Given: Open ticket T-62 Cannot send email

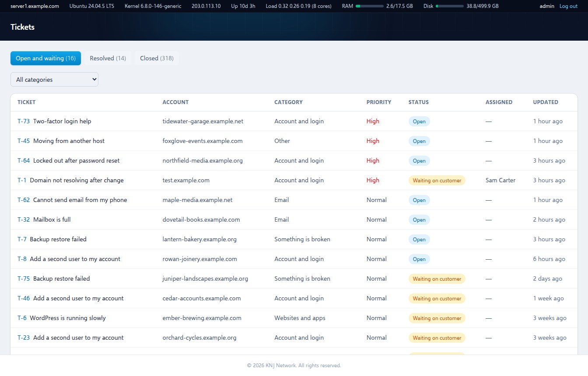Looking at the screenshot, I should [72, 200].
